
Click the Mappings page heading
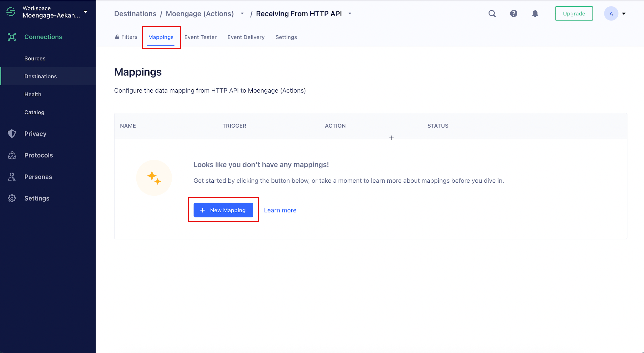point(138,72)
